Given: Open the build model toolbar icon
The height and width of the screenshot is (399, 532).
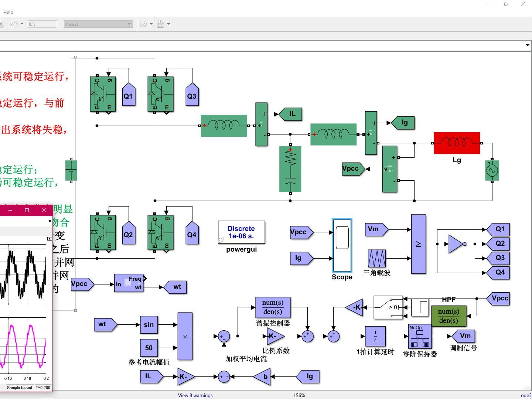Looking at the screenshot, I should 161,24.
